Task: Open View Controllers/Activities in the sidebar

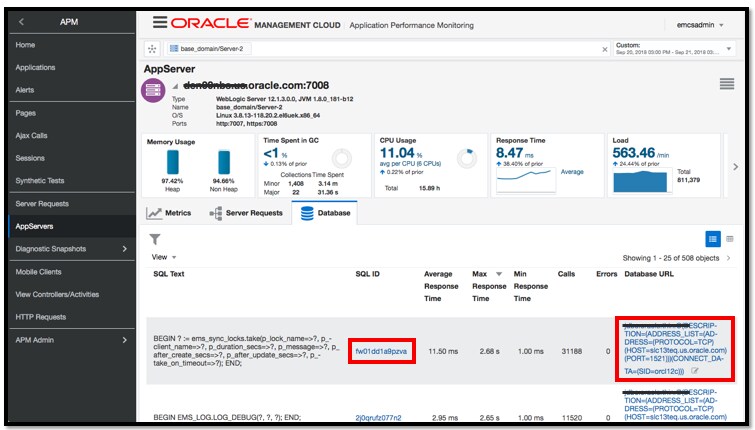Action: 57,294
